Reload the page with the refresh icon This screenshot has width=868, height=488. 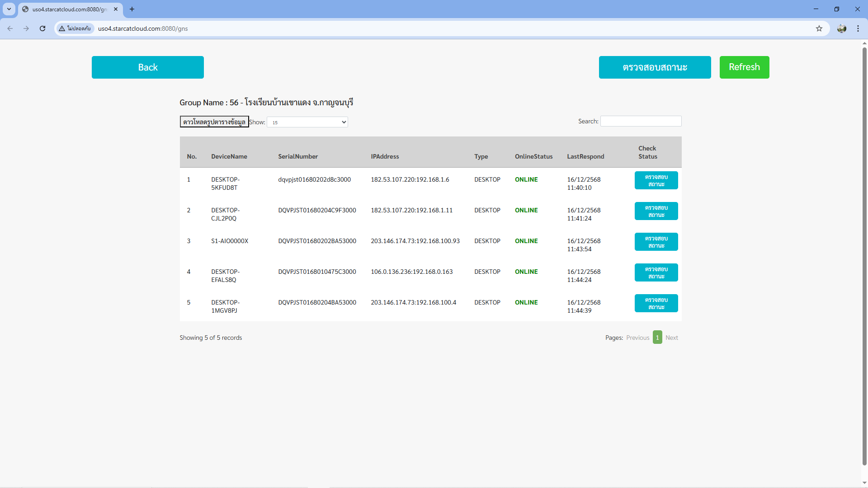coord(42,28)
